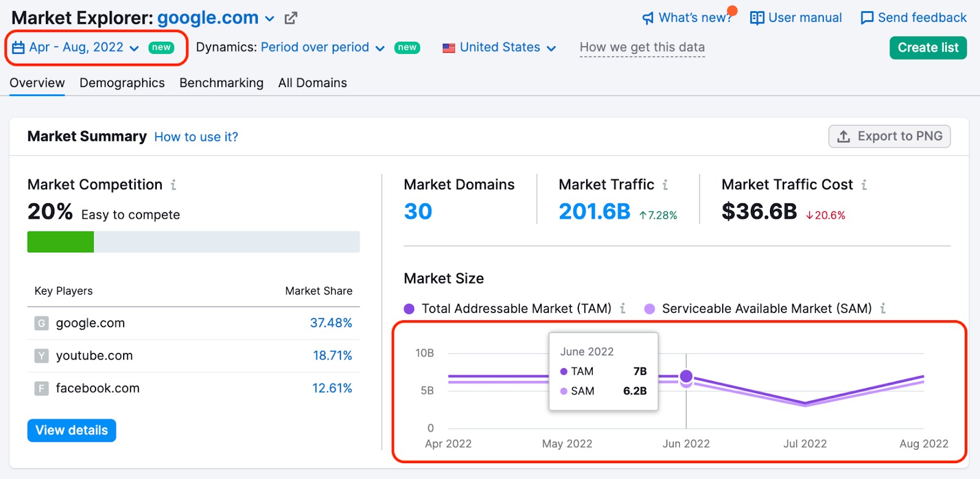Screen dimensions: 980x479
Task: Click the google.com favicon in Key Players
Action: tap(42, 323)
